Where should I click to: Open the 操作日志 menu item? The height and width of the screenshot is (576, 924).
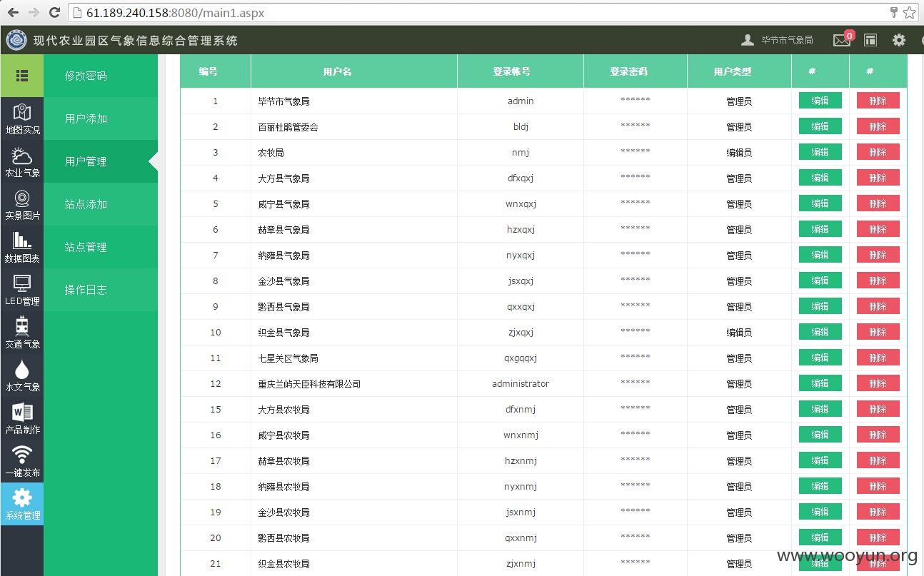pos(101,290)
